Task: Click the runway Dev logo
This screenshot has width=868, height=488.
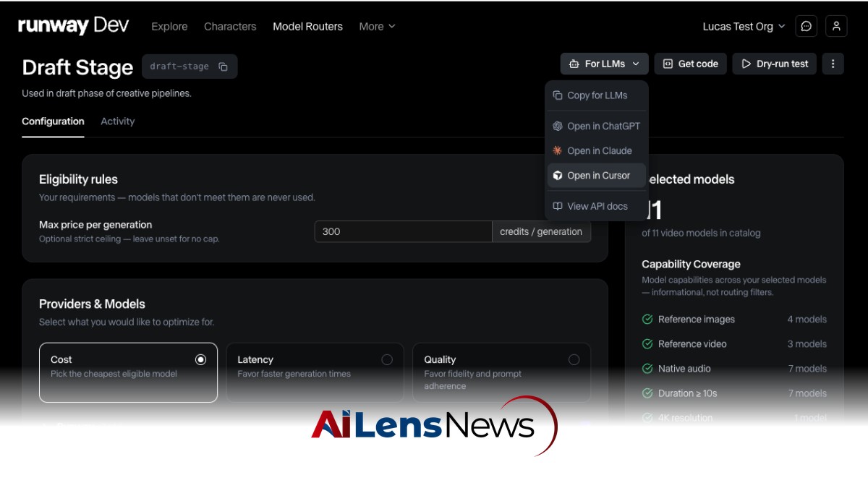Action: coord(73,26)
